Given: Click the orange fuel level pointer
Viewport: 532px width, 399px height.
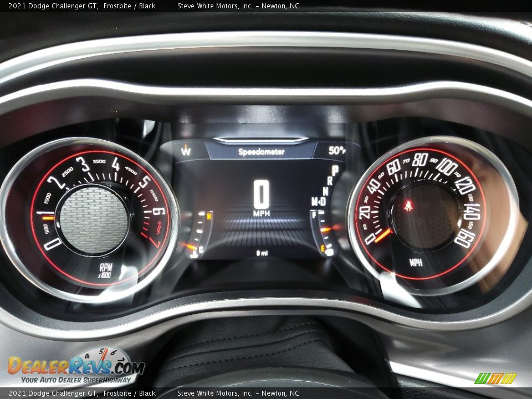Looking at the screenshot, I should (x=326, y=229).
